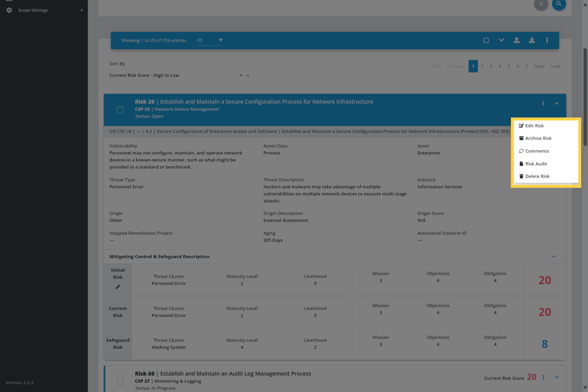
Task: Open the entries-per-page dropdown showing 25
Action: [210, 40]
